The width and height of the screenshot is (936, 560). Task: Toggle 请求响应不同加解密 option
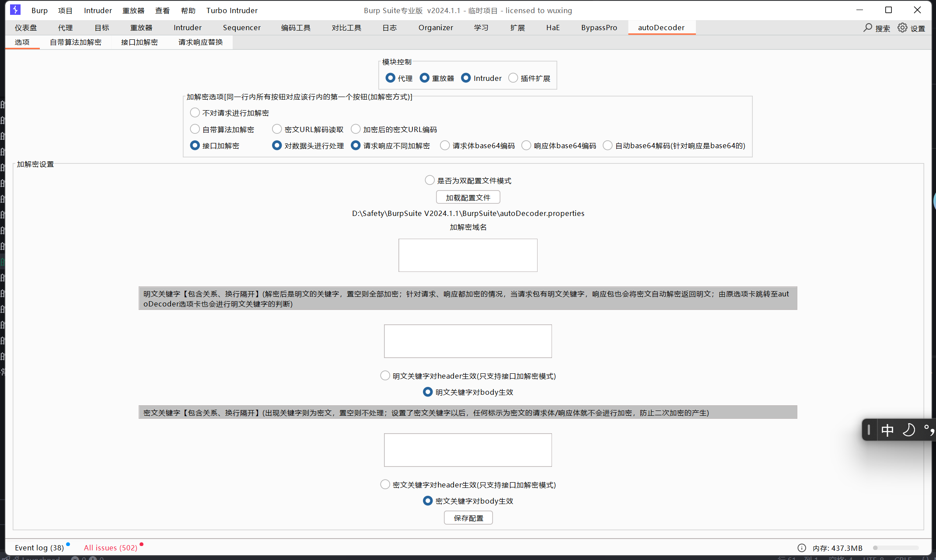pos(356,146)
